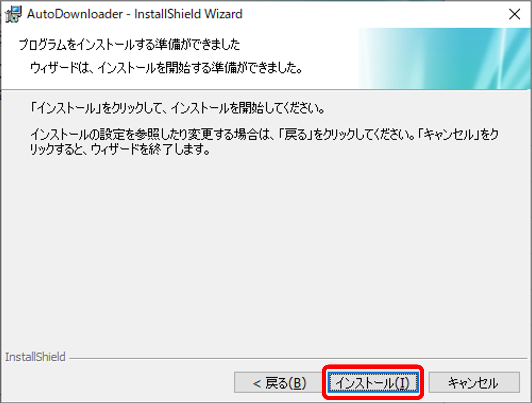Click the quoted 「キャンセル」 word in the paragraph
Image resolution: width=532 pixels, height=404 pixels.
(449, 134)
